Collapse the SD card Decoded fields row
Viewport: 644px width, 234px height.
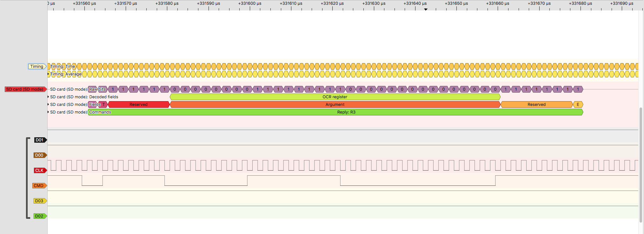click(x=49, y=97)
